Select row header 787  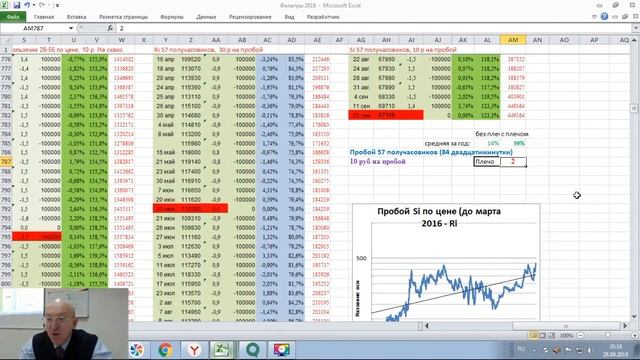coord(6,162)
